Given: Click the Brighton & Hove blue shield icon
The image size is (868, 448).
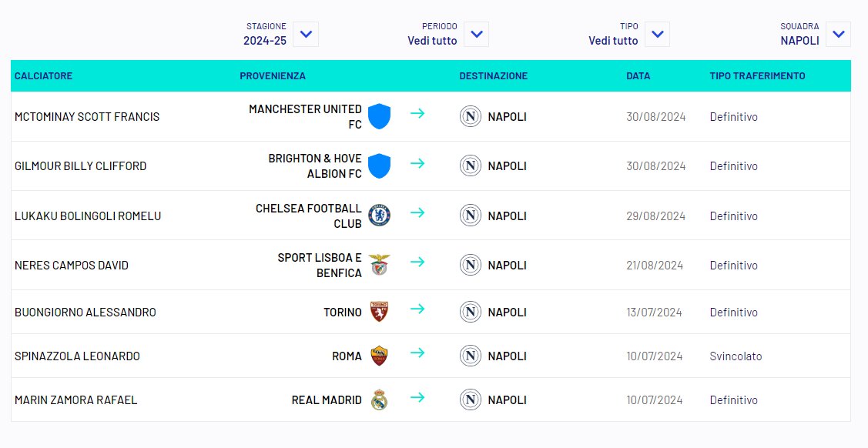Looking at the screenshot, I should coord(379,166).
